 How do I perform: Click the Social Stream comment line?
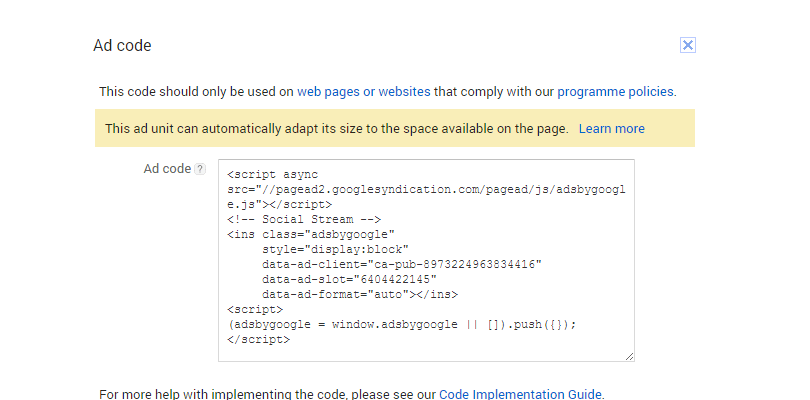click(x=304, y=219)
